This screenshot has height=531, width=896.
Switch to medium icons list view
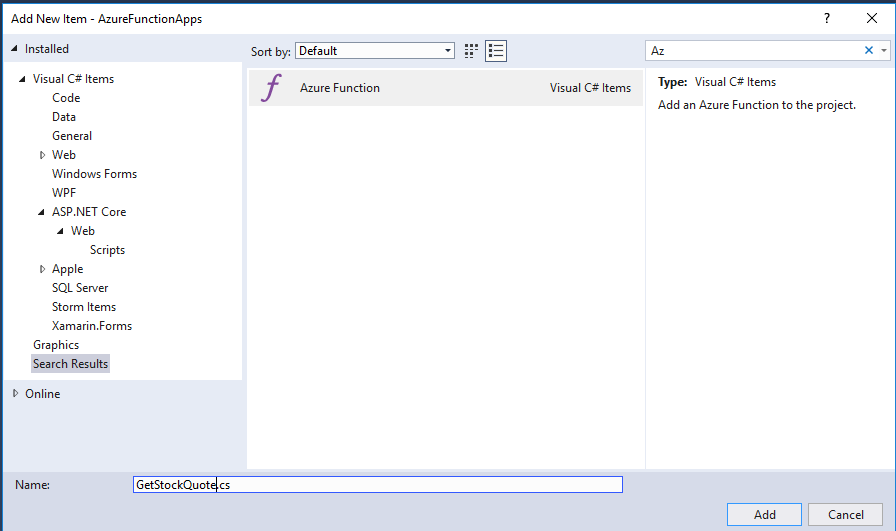click(x=496, y=51)
